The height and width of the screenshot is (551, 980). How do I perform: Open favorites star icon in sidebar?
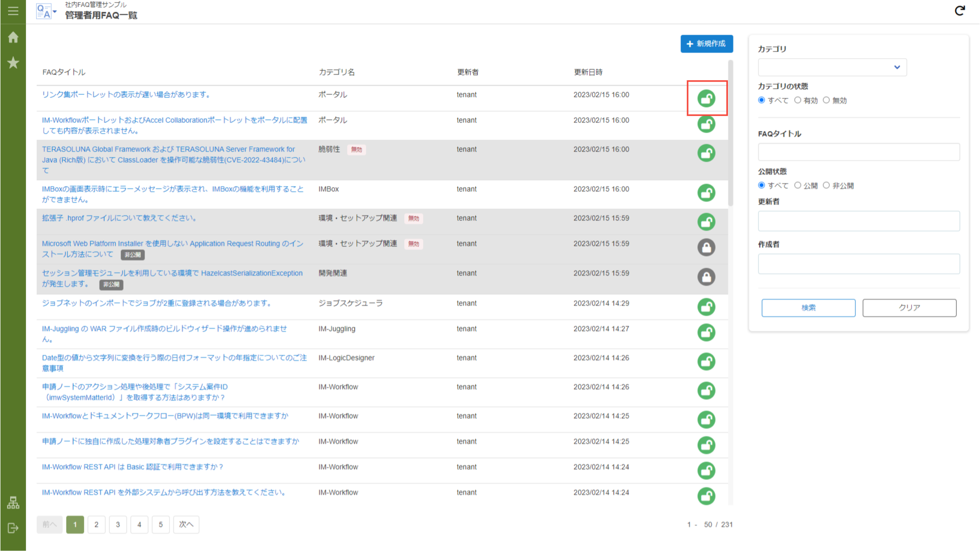coord(13,63)
